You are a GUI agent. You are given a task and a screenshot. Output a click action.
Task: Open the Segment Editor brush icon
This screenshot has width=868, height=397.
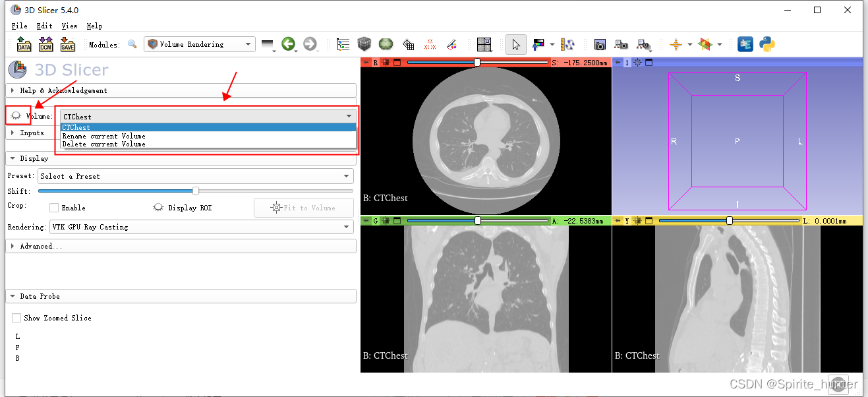click(x=451, y=44)
